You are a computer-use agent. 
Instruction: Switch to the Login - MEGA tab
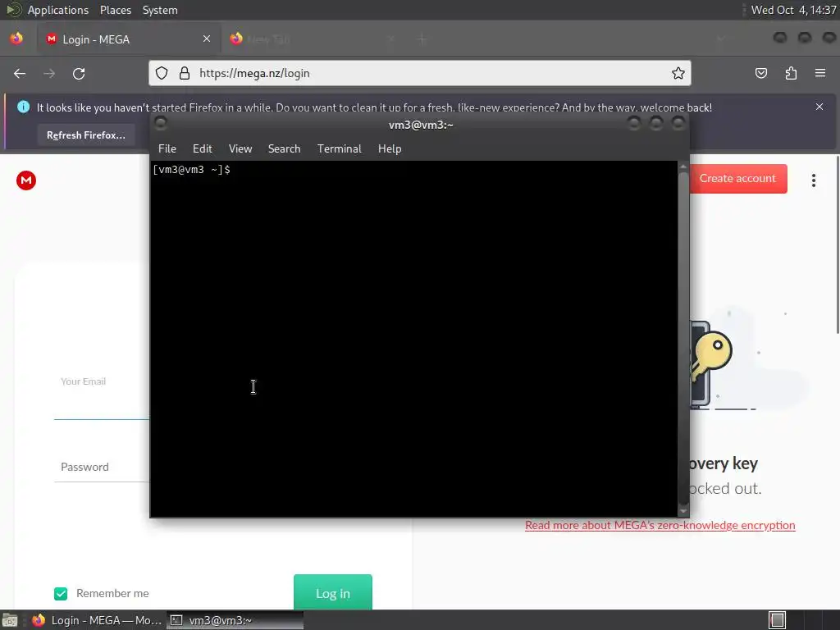point(129,39)
